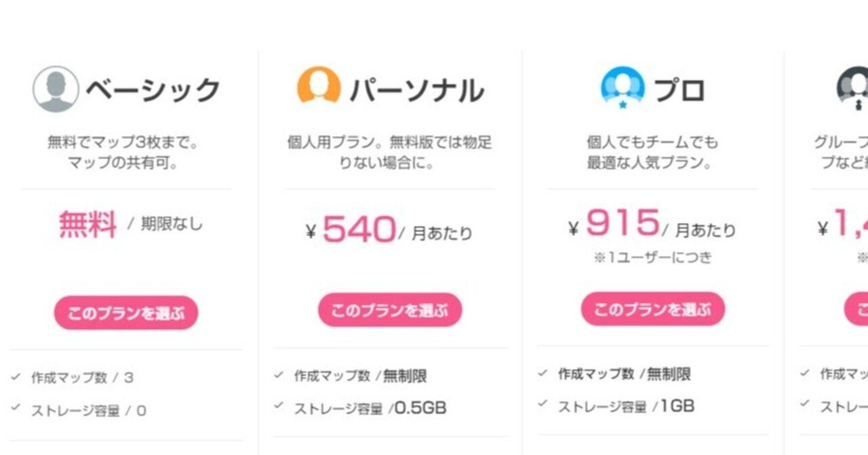Viewport: 868px width, 455px height.
Task: Click the dark partially visible plan icon
Action: [854, 88]
